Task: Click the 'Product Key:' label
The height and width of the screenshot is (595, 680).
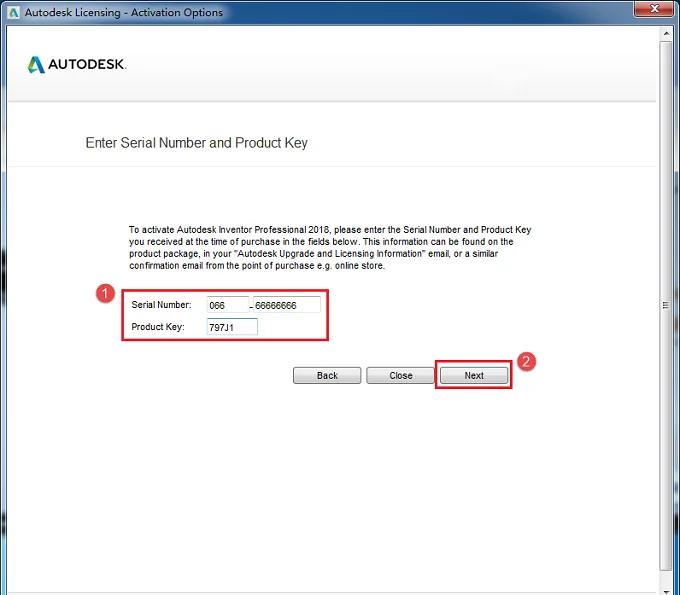Action: 158,327
